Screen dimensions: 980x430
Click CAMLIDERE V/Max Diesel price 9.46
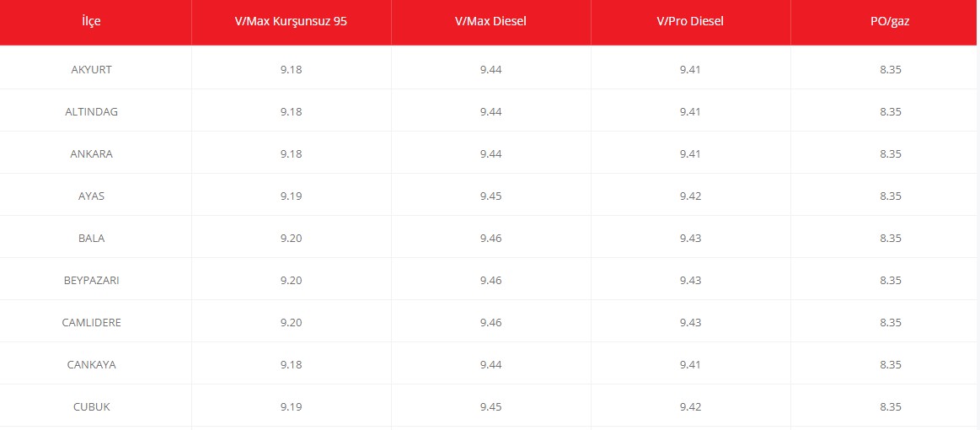click(491, 322)
